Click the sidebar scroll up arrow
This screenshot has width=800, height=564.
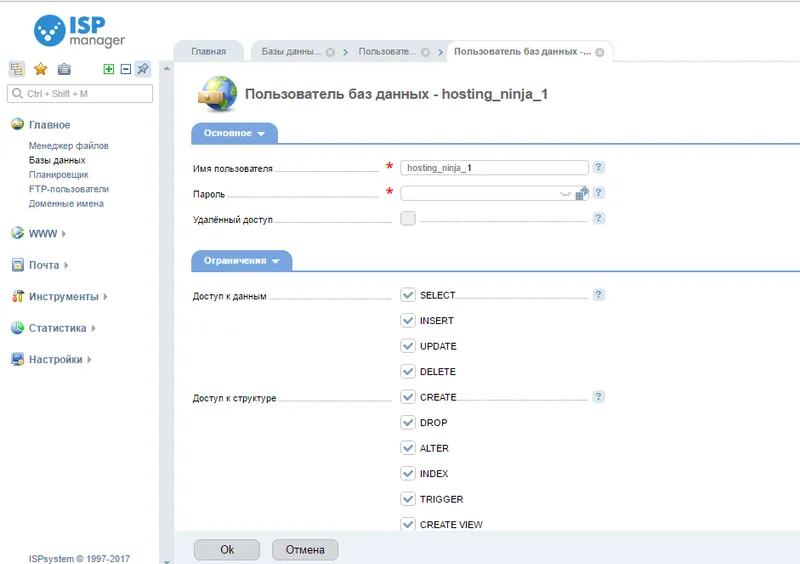[166, 68]
